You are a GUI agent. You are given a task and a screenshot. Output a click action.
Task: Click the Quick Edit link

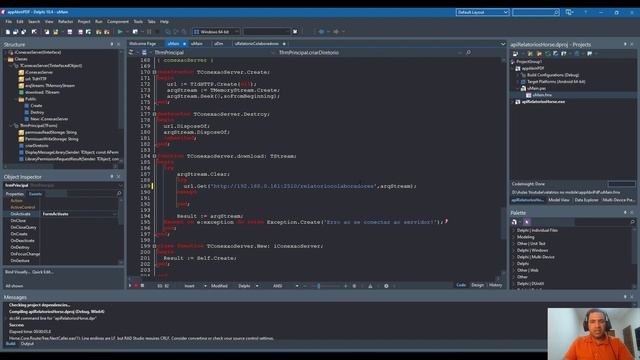42,272
